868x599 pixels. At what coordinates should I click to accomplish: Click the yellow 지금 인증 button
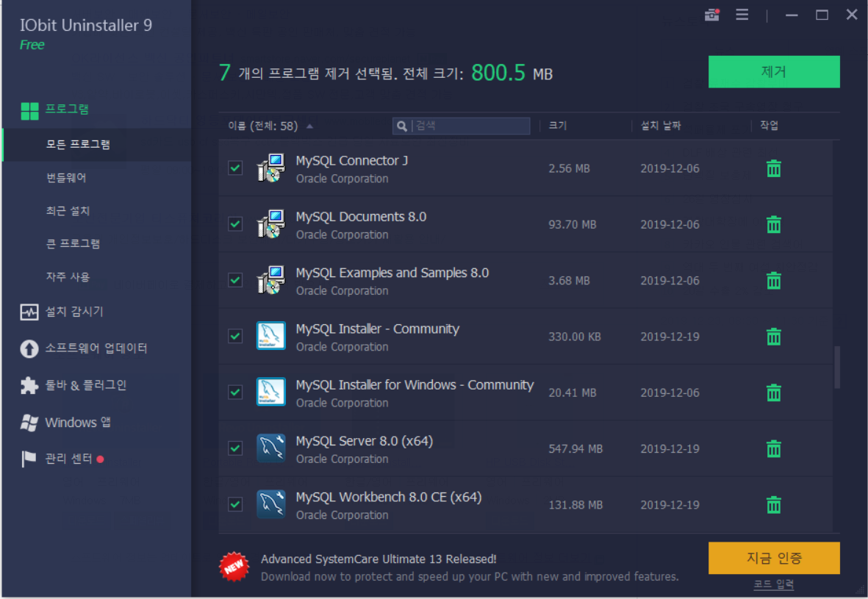pos(773,558)
